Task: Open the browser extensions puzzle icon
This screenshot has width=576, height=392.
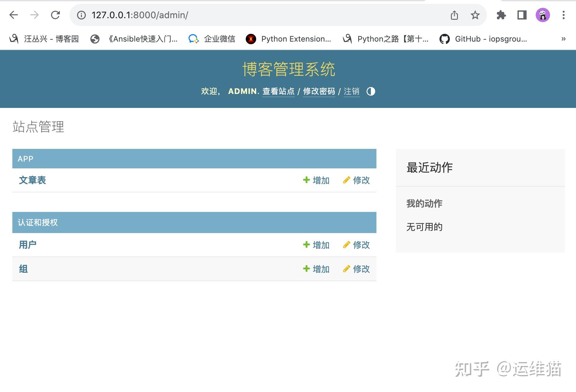Action: (501, 15)
